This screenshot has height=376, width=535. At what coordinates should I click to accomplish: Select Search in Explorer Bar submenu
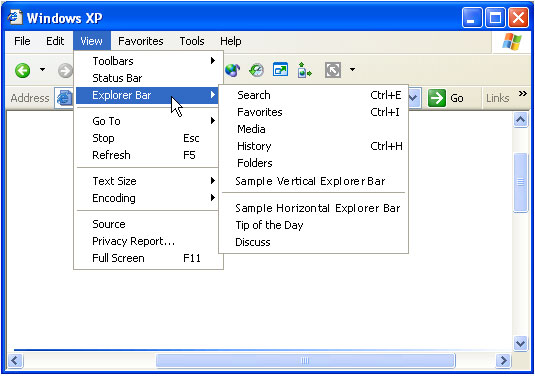pos(313,95)
